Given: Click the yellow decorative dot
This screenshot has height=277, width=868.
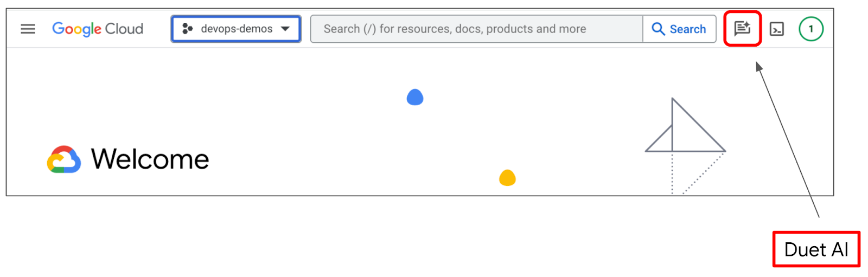Looking at the screenshot, I should pos(507,178).
